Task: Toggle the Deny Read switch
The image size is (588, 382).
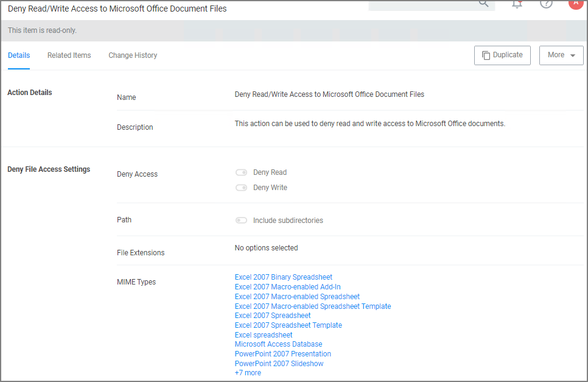Action: pos(241,172)
